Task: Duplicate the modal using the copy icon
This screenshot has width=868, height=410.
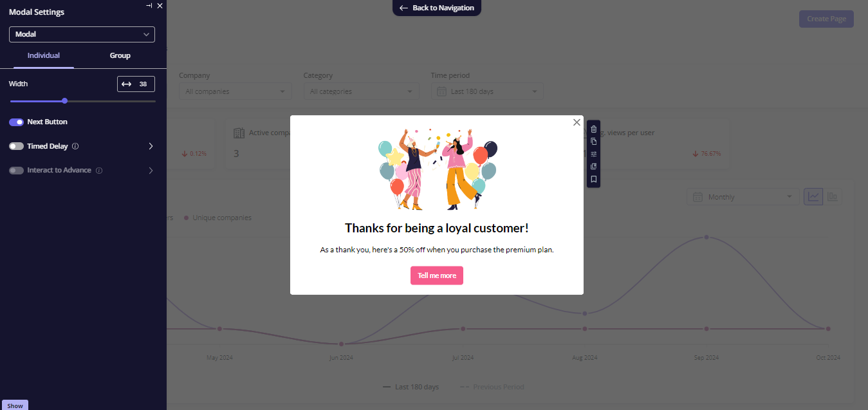Action: (x=593, y=142)
